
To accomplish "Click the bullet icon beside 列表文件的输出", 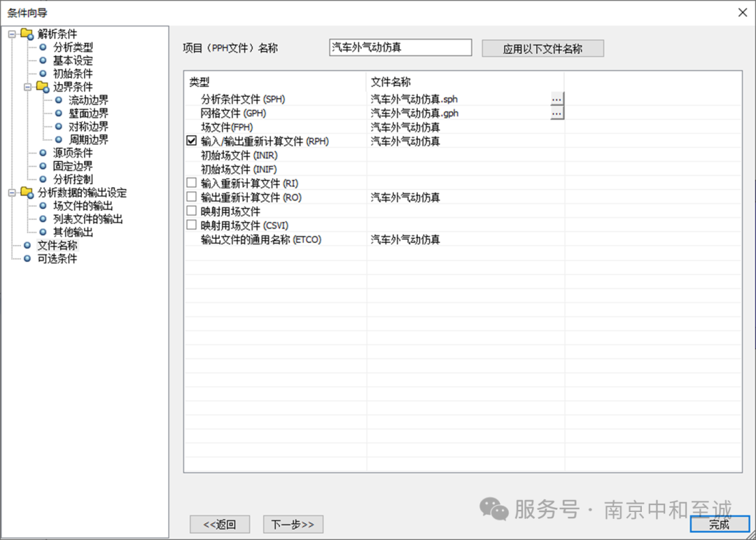I will pos(43,219).
